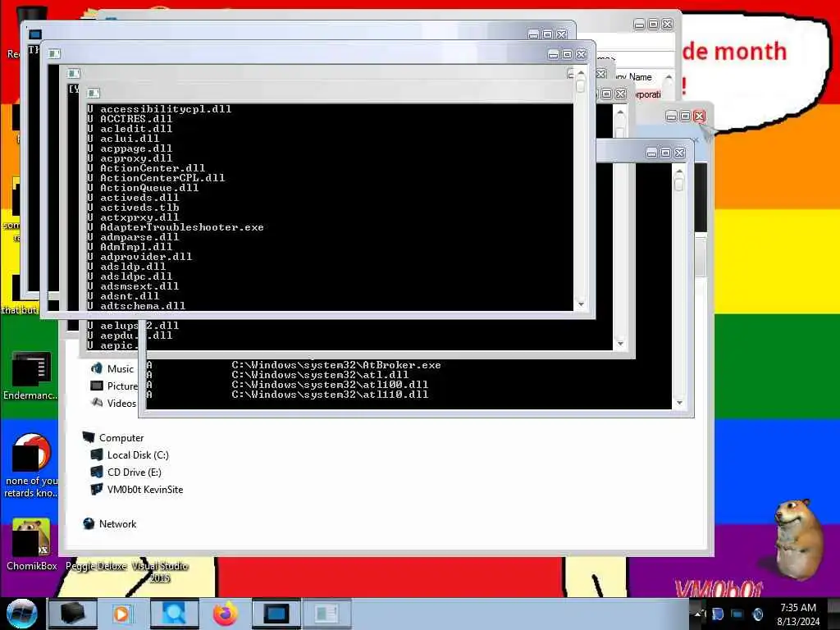Click the Computer monitor icon
Viewport: 840px width, 630px height.
click(89, 437)
